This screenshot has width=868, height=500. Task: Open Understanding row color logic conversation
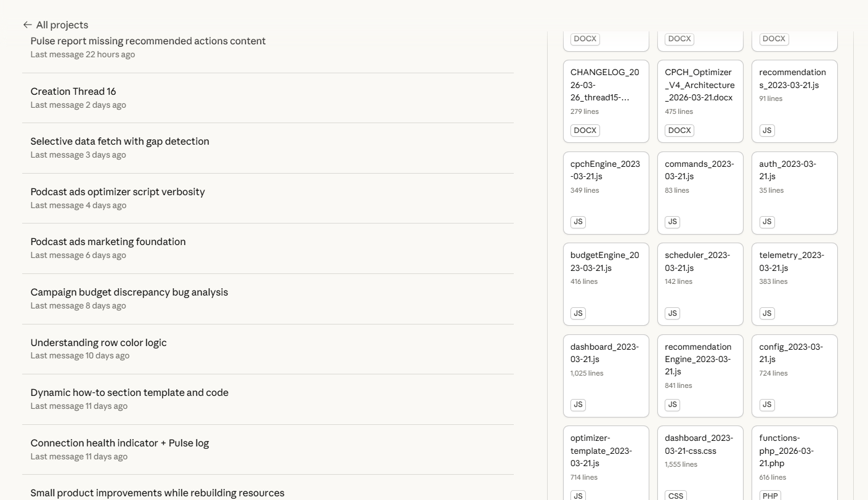[x=99, y=343]
